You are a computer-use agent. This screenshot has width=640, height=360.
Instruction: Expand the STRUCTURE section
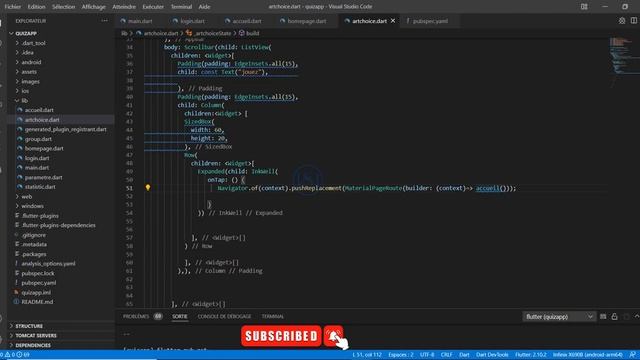29,326
